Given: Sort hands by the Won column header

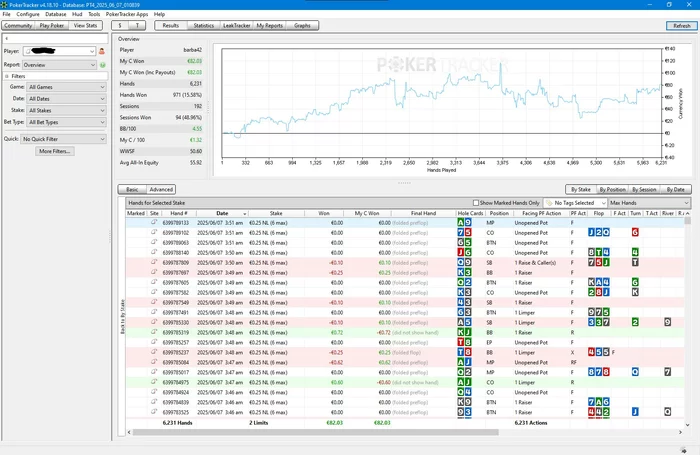Looking at the screenshot, I should pos(322,213).
